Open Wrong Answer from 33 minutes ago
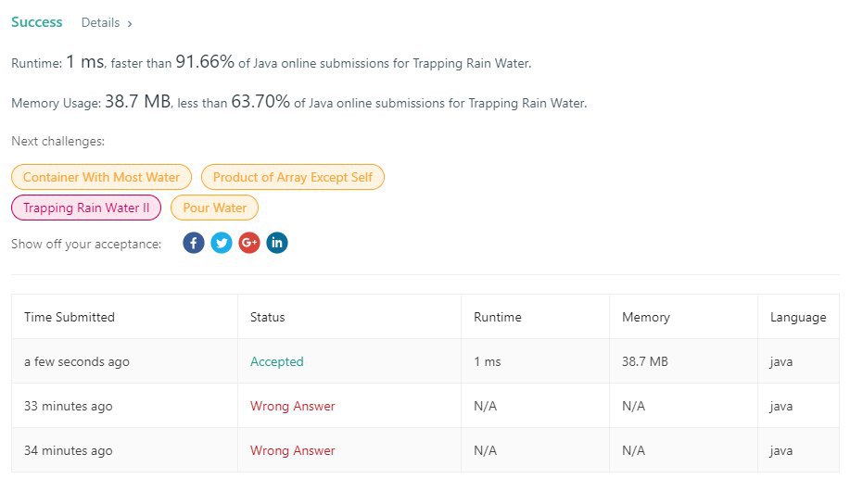 click(292, 406)
